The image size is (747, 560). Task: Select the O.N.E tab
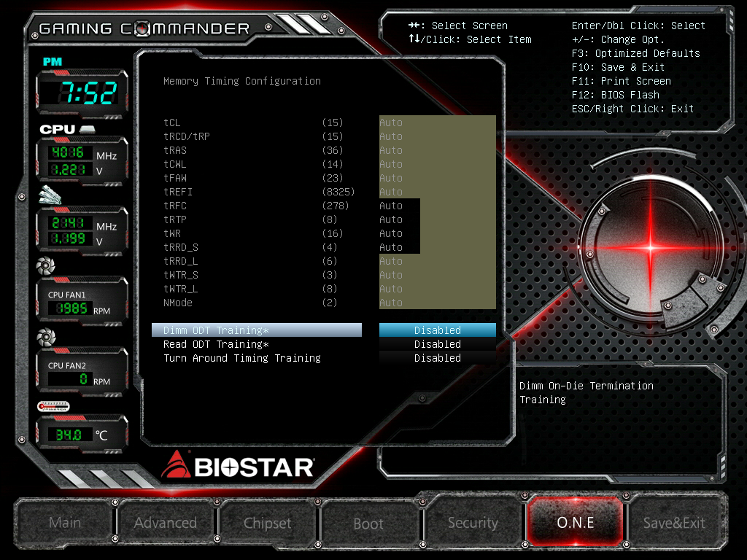click(x=575, y=522)
